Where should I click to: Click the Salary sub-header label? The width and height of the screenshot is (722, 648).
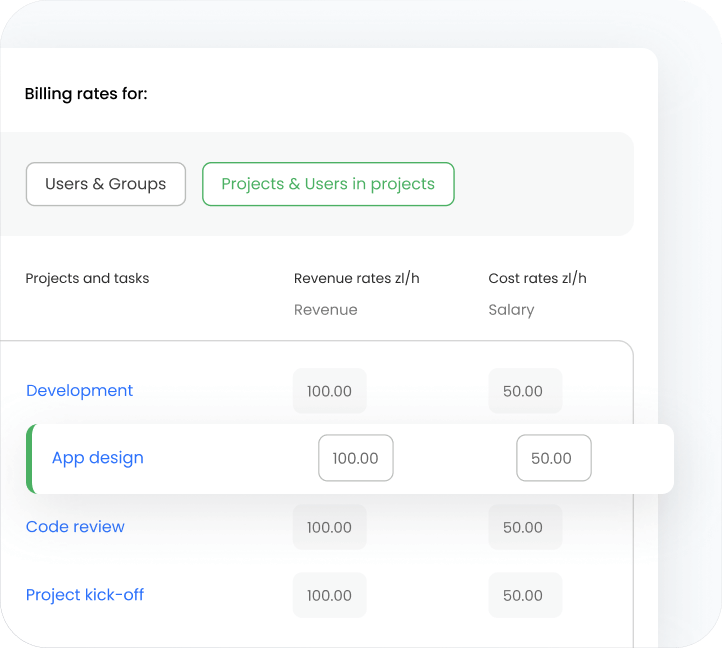pos(511,310)
